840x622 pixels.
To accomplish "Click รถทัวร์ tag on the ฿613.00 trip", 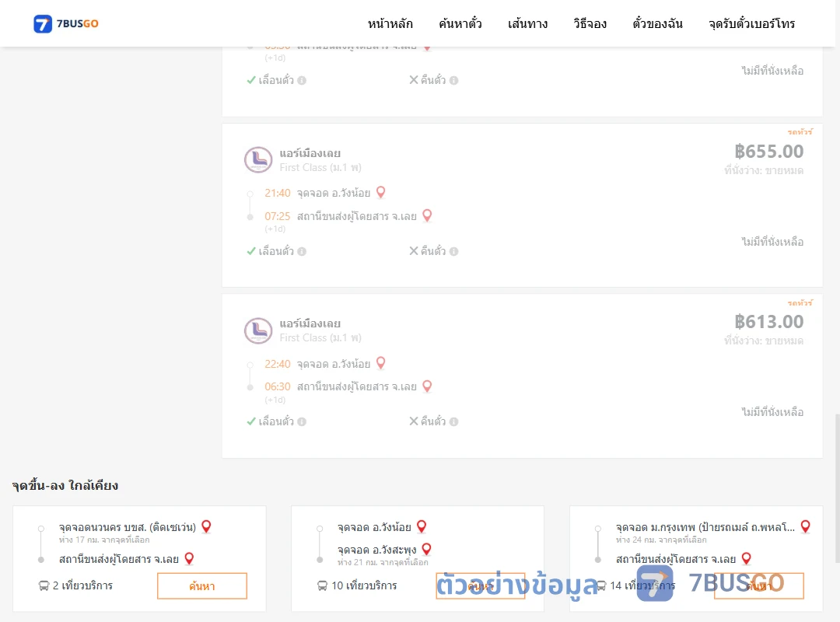I will tap(800, 302).
